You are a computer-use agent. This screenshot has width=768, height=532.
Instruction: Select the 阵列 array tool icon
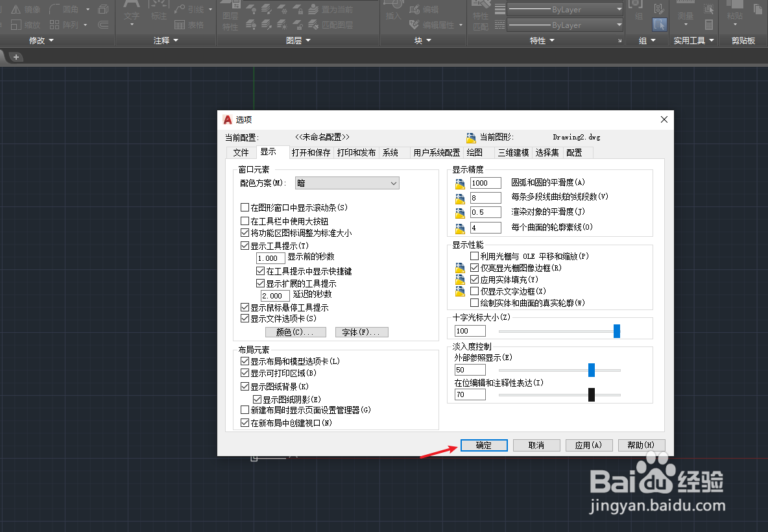tap(54, 25)
